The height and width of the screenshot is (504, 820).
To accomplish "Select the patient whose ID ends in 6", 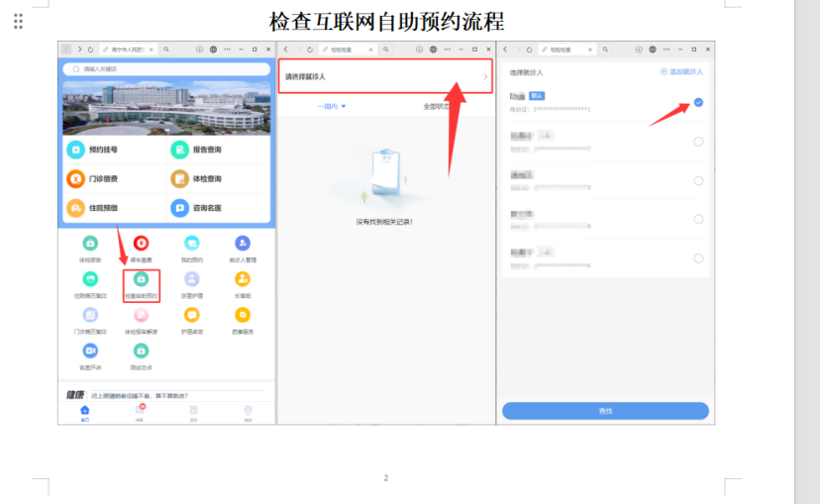I will click(698, 258).
